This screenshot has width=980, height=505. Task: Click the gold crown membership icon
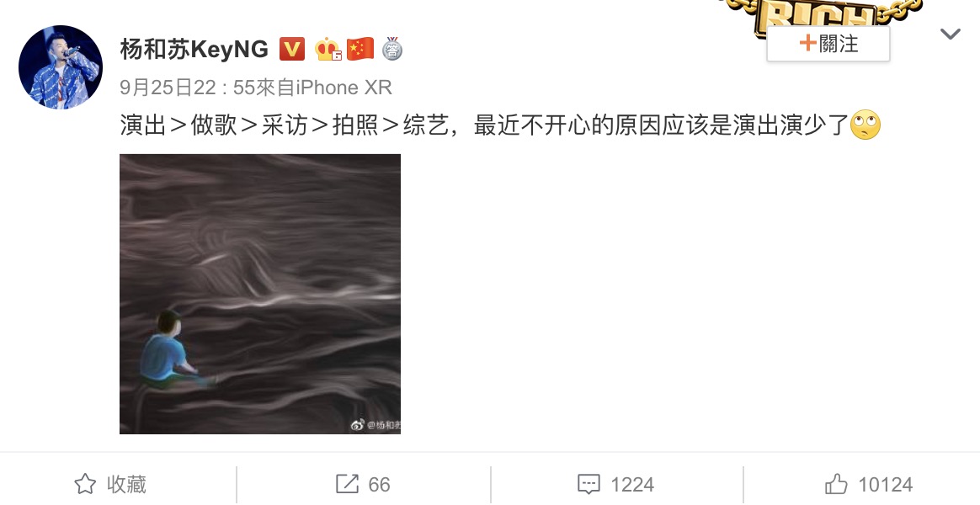pos(328,49)
